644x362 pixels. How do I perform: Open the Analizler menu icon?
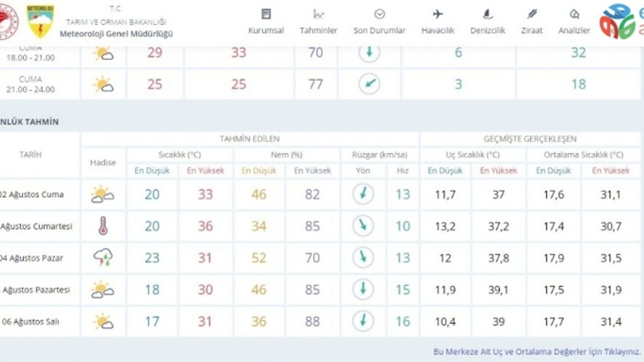click(x=574, y=14)
